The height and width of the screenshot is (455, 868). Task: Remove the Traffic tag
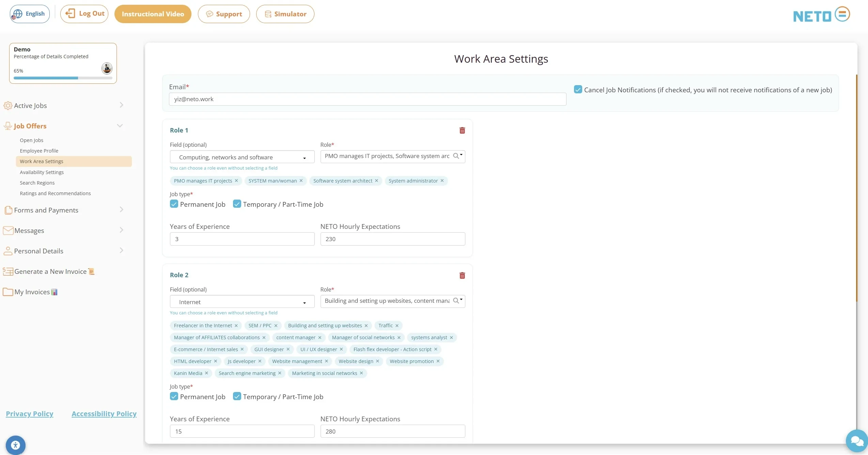pos(397,326)
